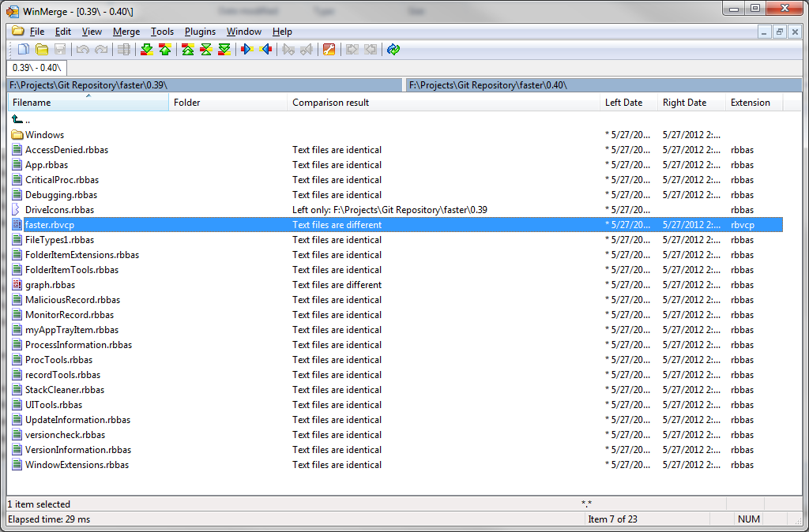Open the Options wrench icon
This screenshot has width=809, height=532.
click(329, 50)
